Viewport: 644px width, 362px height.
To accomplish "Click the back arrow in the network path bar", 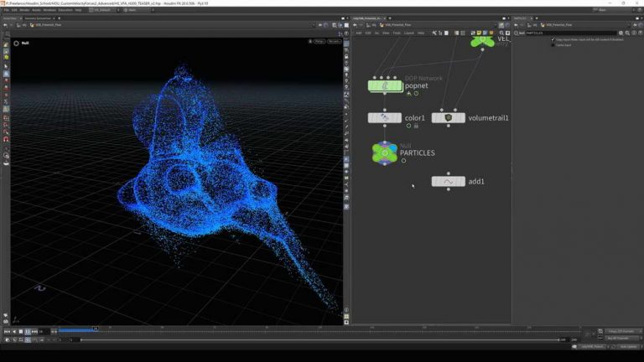I will point(356,25).
